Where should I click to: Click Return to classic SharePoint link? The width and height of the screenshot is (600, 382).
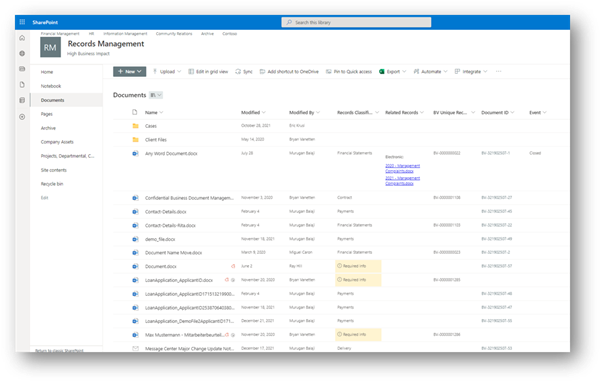click(59, 350)
